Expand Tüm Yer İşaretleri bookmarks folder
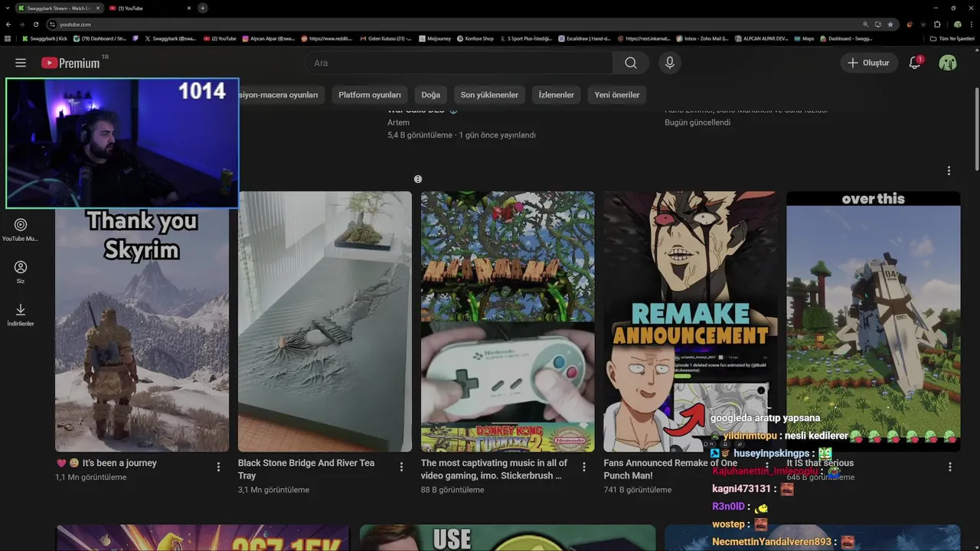The image size is (980, 551). 952,38
